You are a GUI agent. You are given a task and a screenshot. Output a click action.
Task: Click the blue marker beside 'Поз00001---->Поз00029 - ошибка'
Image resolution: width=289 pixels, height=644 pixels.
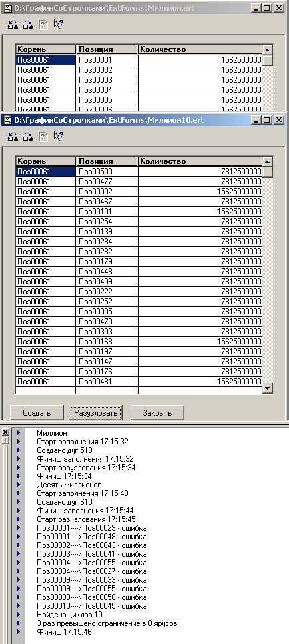click(x=19, y=527)
